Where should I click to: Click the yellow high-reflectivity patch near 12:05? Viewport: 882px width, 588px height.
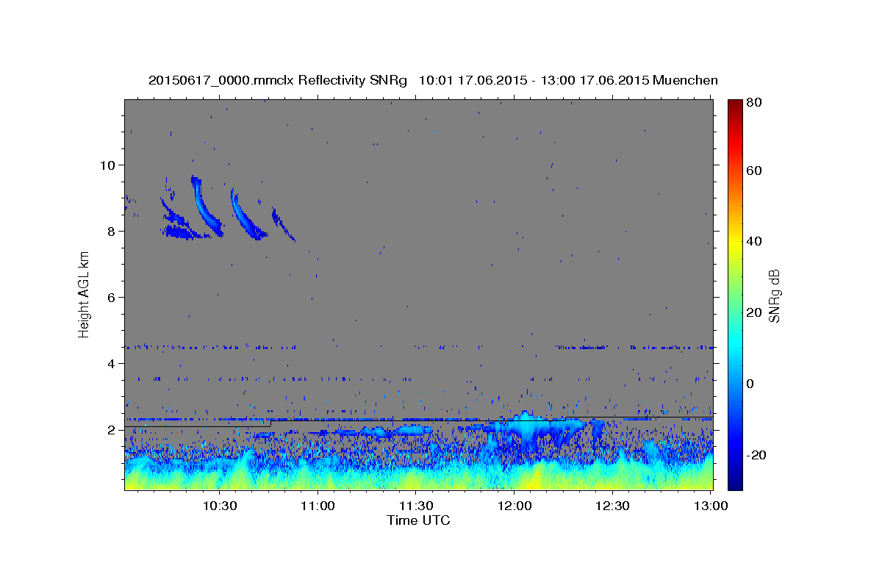coord(534,478)
